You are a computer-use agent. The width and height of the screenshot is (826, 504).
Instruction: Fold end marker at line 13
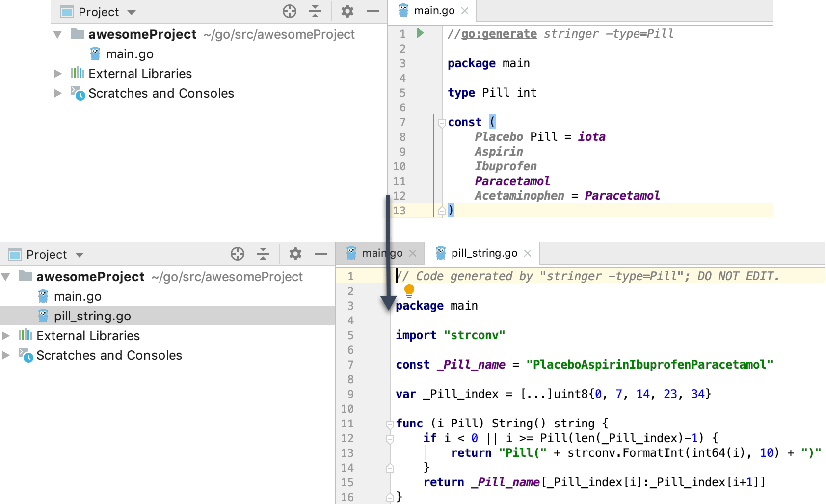[x=442, y=211]
